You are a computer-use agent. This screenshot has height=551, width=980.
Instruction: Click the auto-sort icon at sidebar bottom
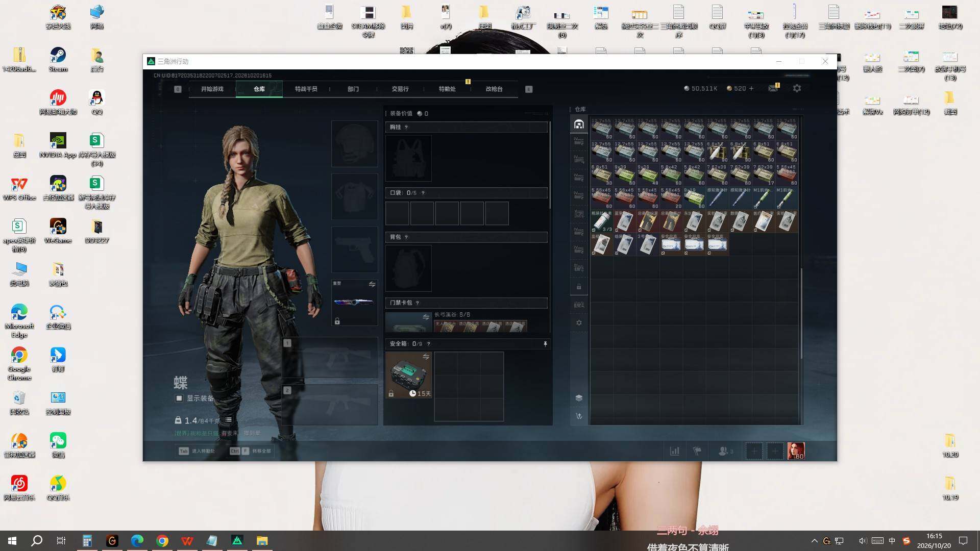point(579,416)
